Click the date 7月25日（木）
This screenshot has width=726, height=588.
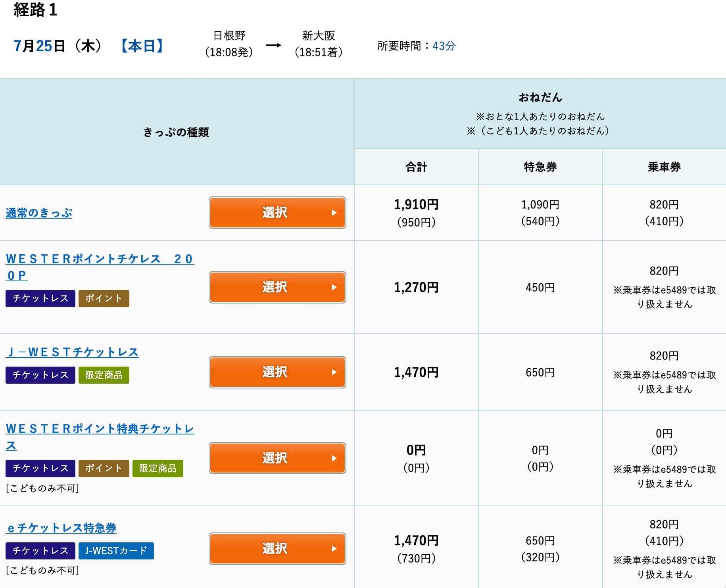coord(58,46)
